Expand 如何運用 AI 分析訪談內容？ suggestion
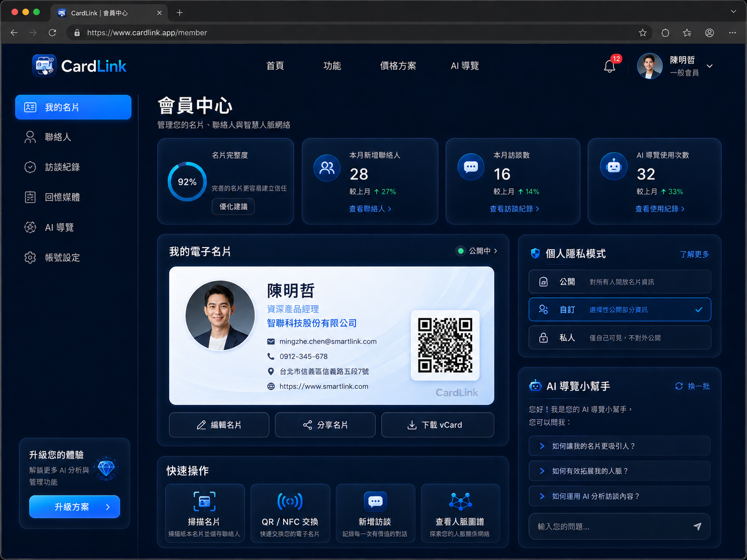747x560 pixels. (620, 496)
